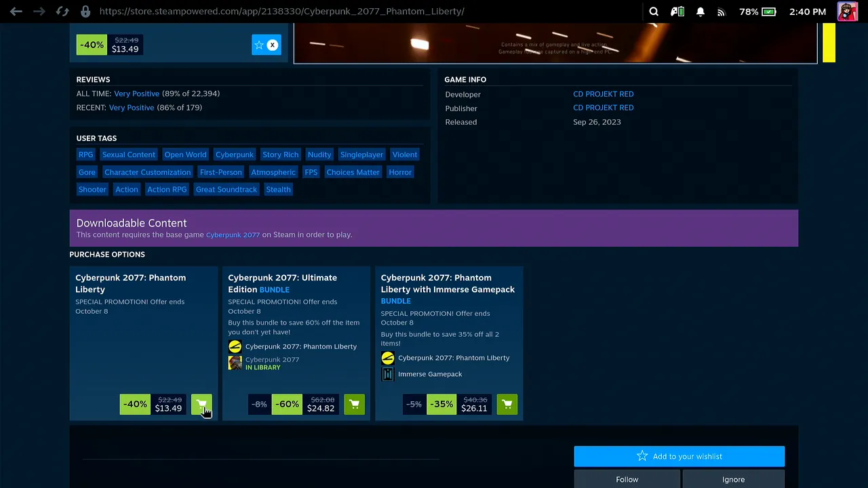This screenshot has width=868, height=488.
Task: Click the controller status icon
Action: coord(677,12)
